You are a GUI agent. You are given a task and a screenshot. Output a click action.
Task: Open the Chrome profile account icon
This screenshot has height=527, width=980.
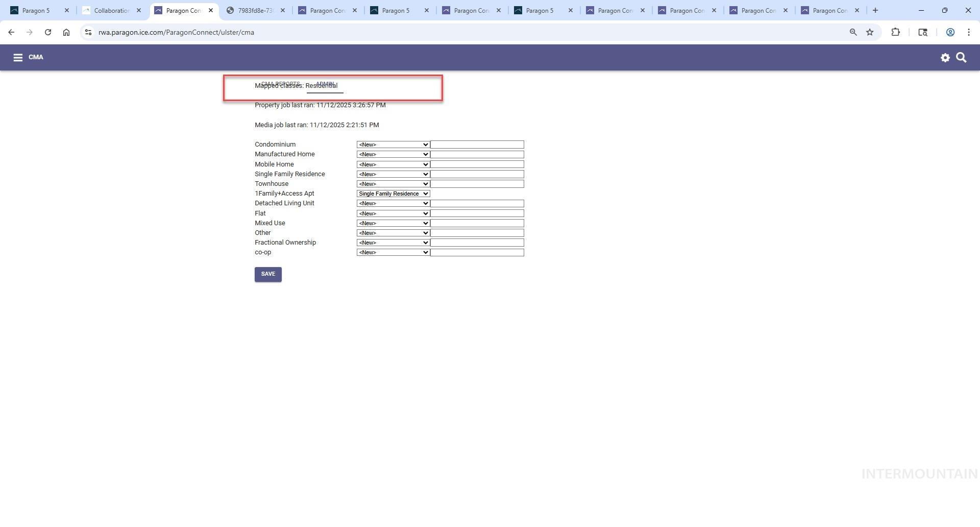[950, 32]
